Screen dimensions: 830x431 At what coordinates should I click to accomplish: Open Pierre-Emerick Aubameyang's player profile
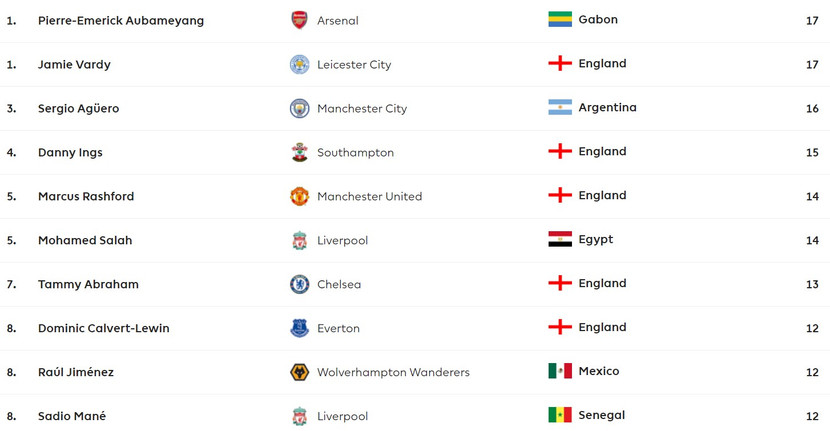pos(120,20)
